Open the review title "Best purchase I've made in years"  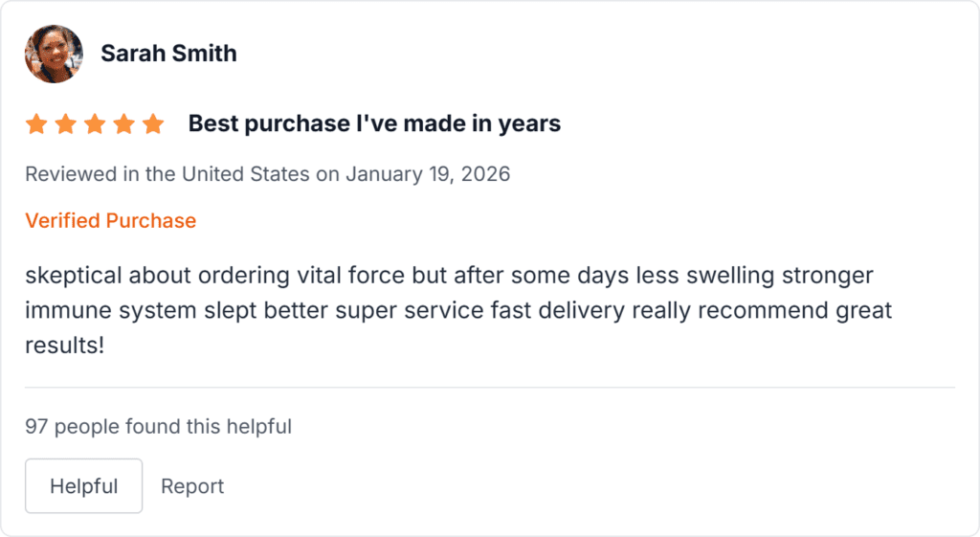click(x=374, y=124)
